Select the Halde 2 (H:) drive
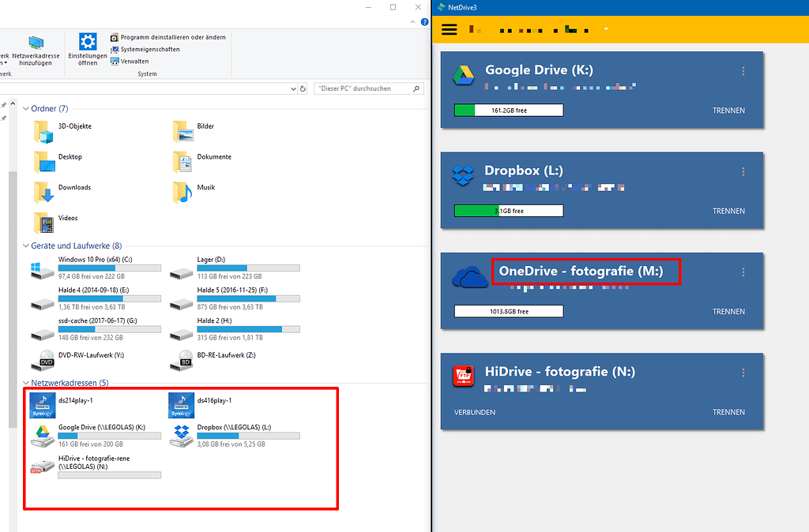 click(235, 329)
